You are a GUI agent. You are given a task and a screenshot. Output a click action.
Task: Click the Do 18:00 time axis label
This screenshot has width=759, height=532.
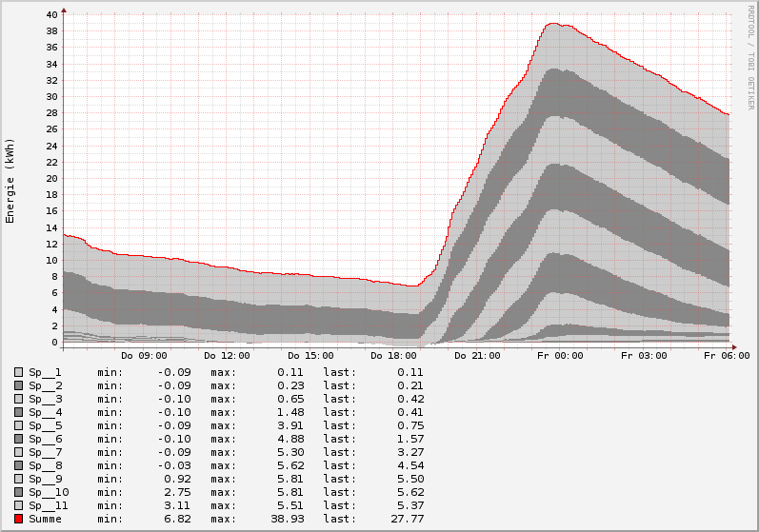393,355
